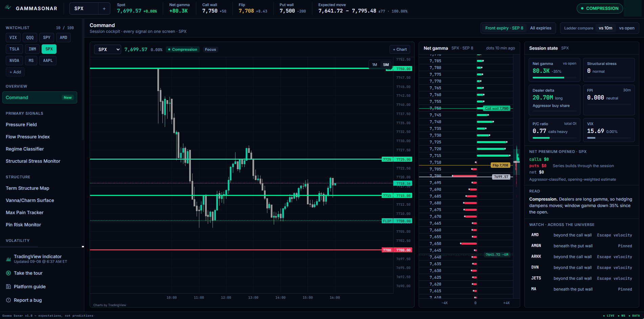644x319 pixels.
Task: Open Flow Pressure Index page
Action: point(28,137)
